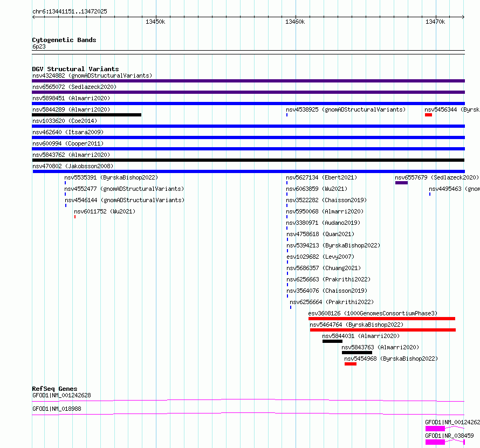Open esv3608126 (1000GenomesConsortiumPhase3) label

point(373,313)
